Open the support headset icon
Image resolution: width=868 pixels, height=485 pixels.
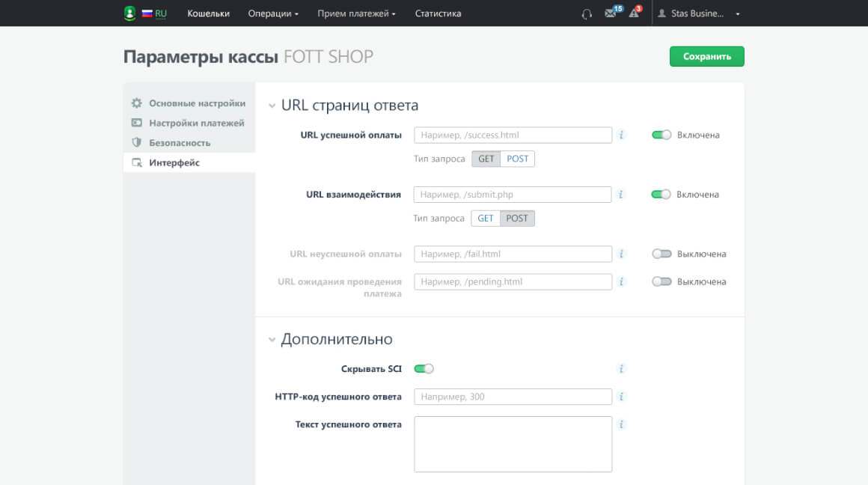point(587,13)
